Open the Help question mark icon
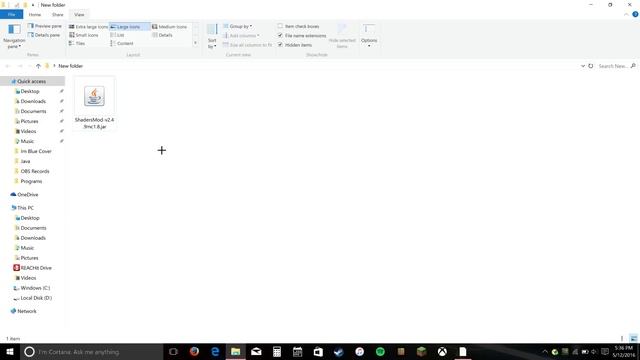 pyautogui.click(x=635, y=14)
